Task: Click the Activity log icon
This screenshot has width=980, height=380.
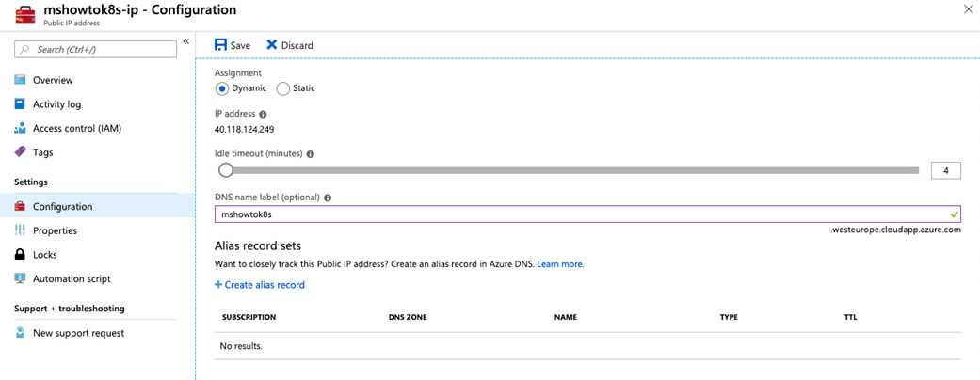Action: (20, 104)
